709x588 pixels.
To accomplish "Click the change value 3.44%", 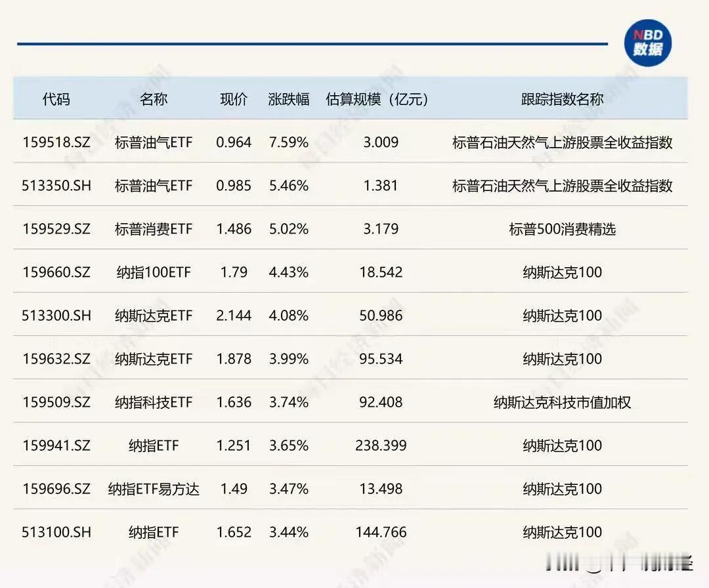I will click(x=288, y=532).
